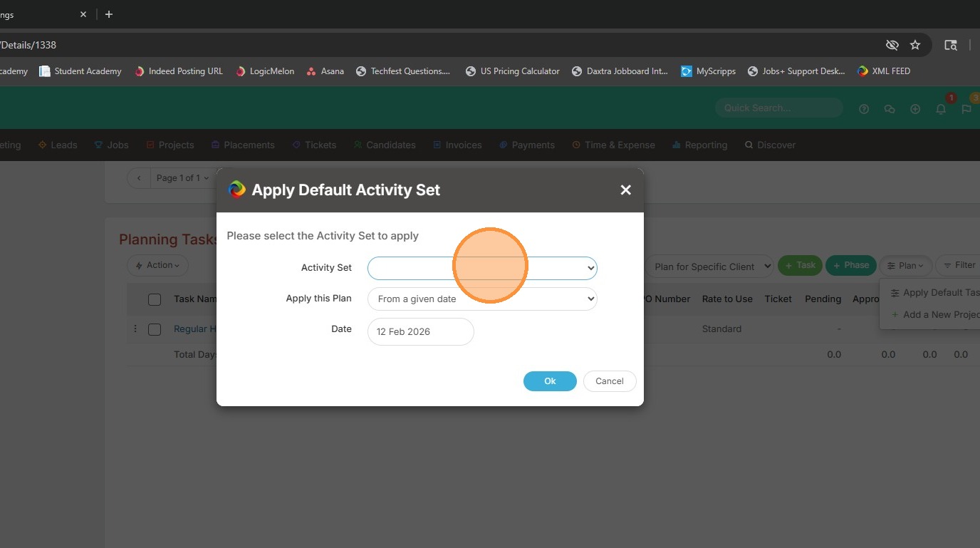This screenshot has width=980, height=548.
Task: Open a new browser tab
Action: [109, 14]
